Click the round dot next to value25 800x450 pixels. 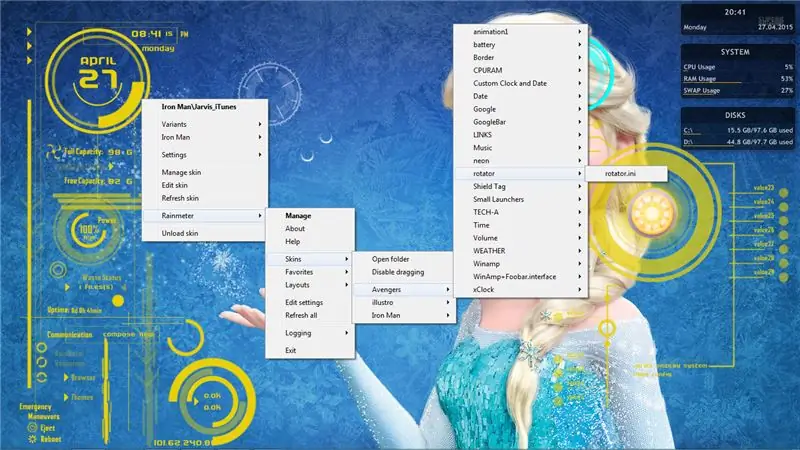click(x=784, y=221)
